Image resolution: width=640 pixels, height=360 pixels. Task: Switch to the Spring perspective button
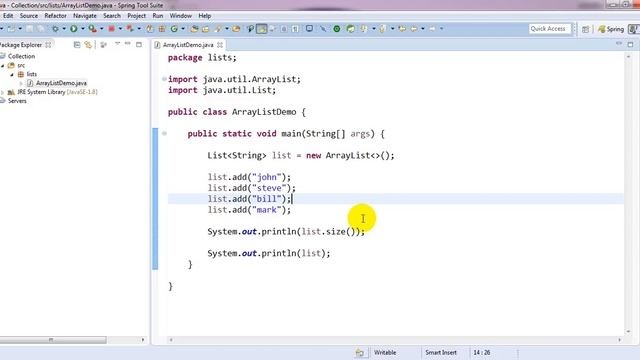tap(611, 29)
